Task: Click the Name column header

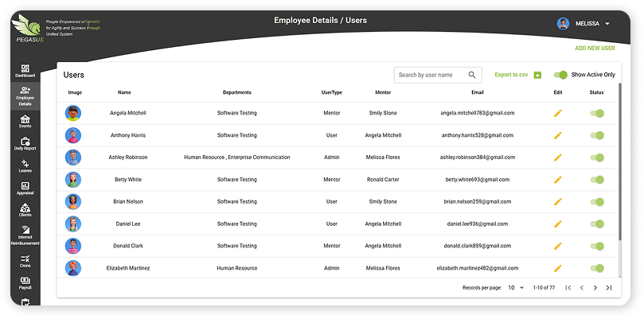Action: pos(124,92)
